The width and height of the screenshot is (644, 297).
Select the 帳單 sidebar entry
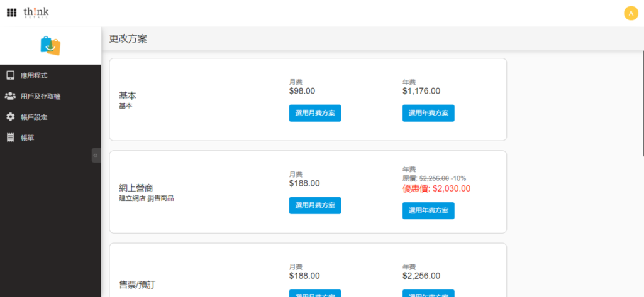(x=27, y=138)
